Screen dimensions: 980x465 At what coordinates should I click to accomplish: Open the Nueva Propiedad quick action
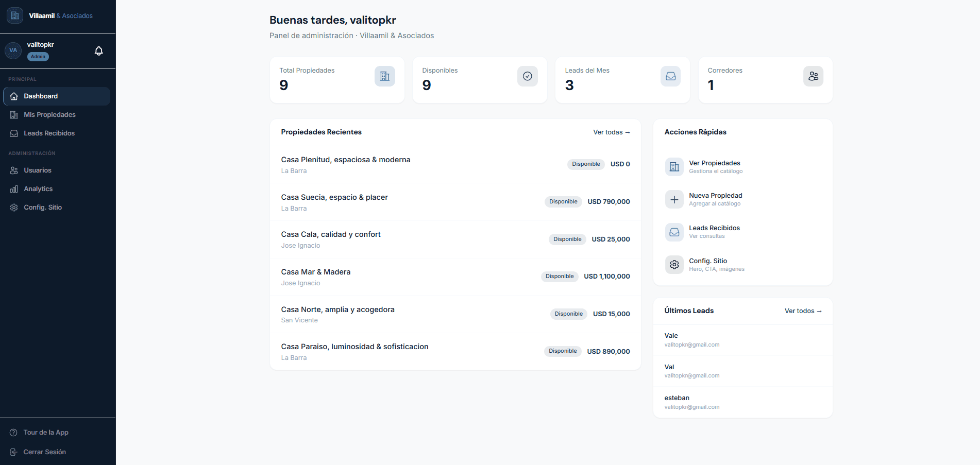(742, 199)
